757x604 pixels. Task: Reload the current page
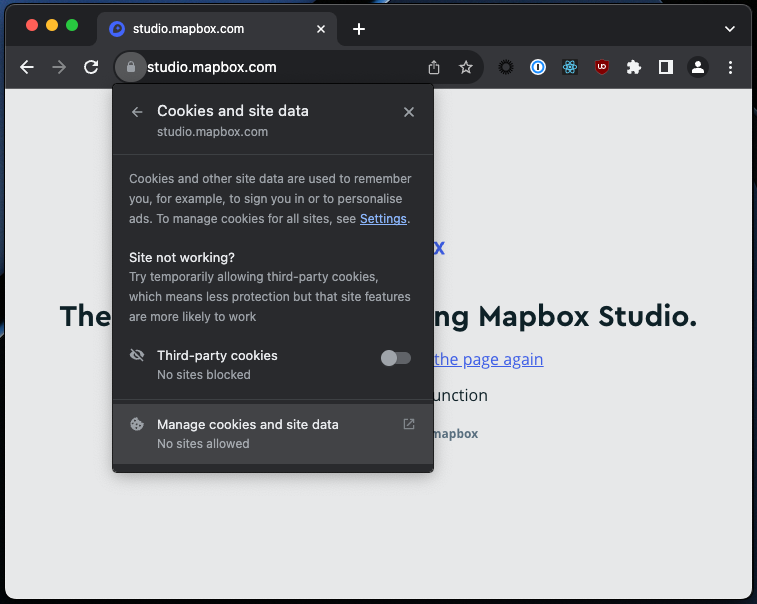pos(91,67)
